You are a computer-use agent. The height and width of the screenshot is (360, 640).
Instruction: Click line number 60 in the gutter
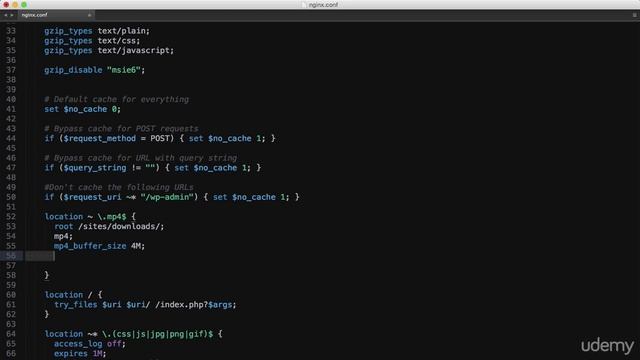(11, 295)
